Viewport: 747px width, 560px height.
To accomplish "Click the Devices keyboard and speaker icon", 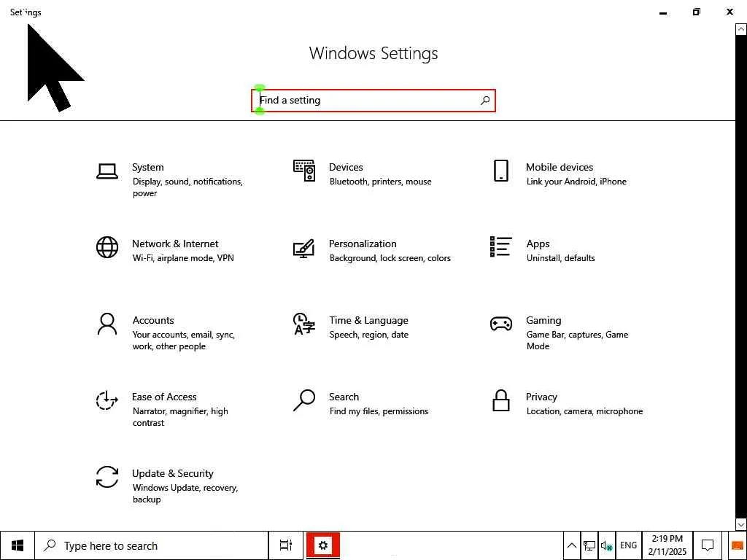I will click(304, 171).
